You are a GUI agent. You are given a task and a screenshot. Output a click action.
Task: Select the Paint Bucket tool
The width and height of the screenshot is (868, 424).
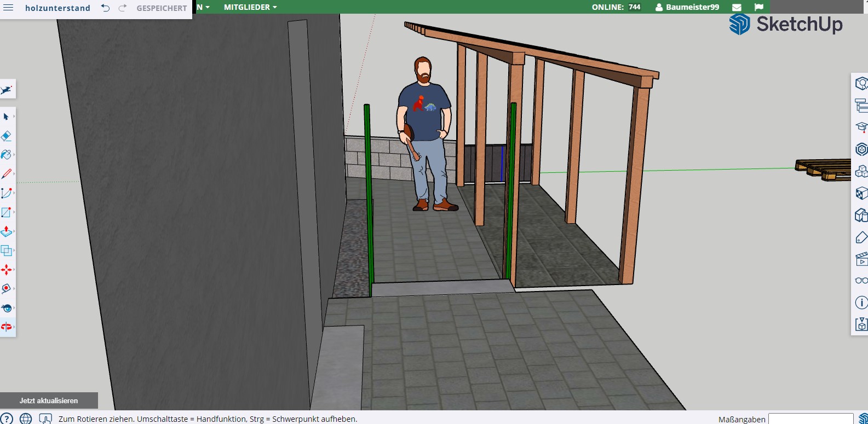click(7, 155)
